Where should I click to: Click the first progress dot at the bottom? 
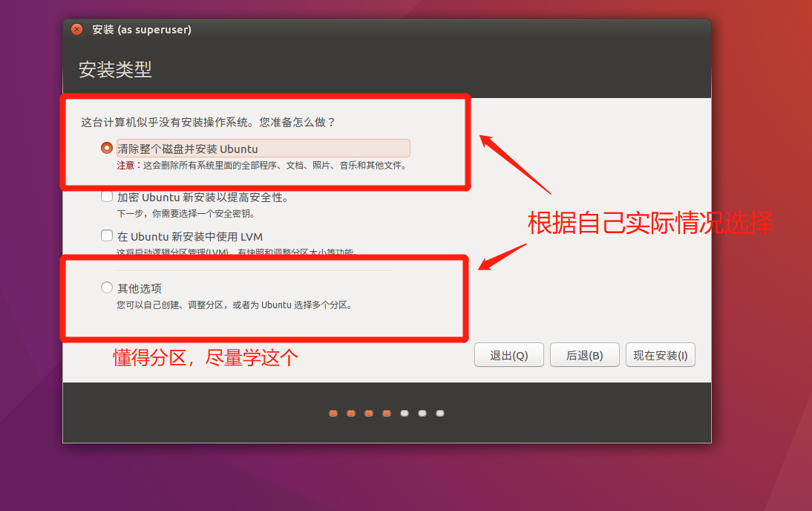(333, 413)
